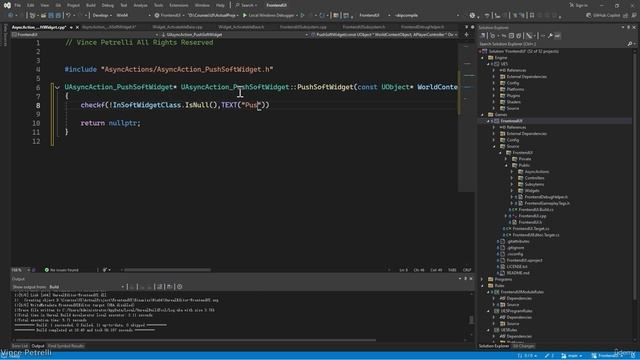Open the Develop configuration dropdown

102,15
